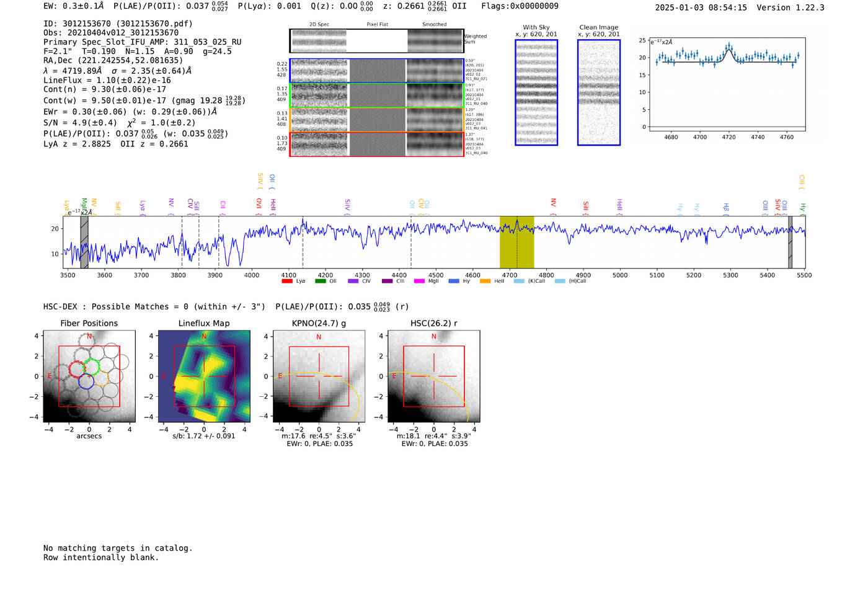Select the LyA z = 2.8825 text
Image resolution: width=868 pixels, height=591 pixels.
tap(77, 144)
